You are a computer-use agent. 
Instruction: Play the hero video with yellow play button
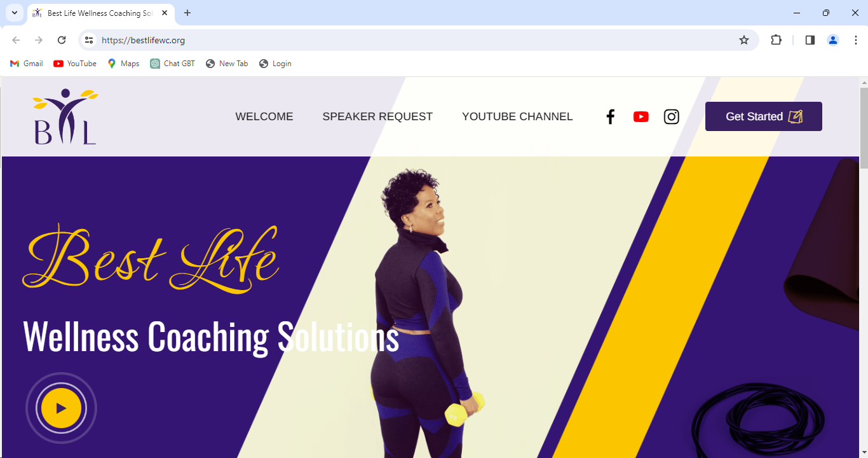coord(61,408)
